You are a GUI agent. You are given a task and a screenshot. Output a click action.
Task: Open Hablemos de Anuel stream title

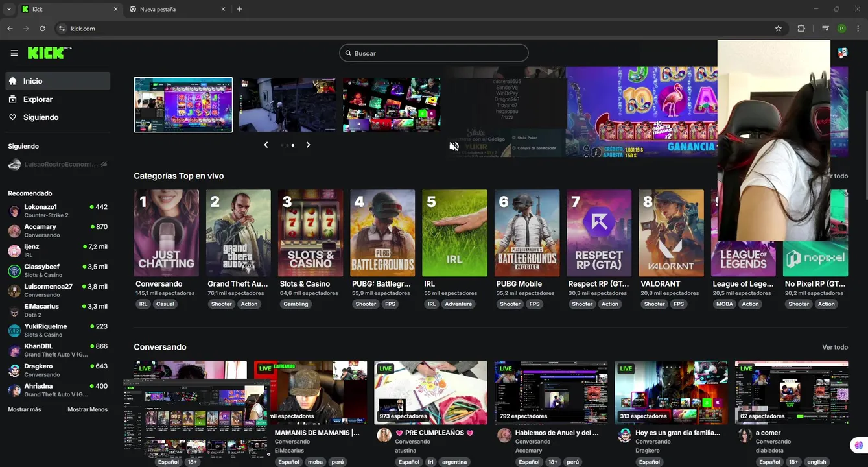point(557,433)
